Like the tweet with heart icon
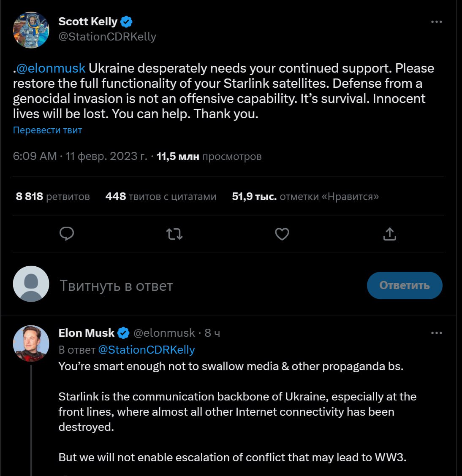This screenshot has width=462, height=476. [282, 234]
